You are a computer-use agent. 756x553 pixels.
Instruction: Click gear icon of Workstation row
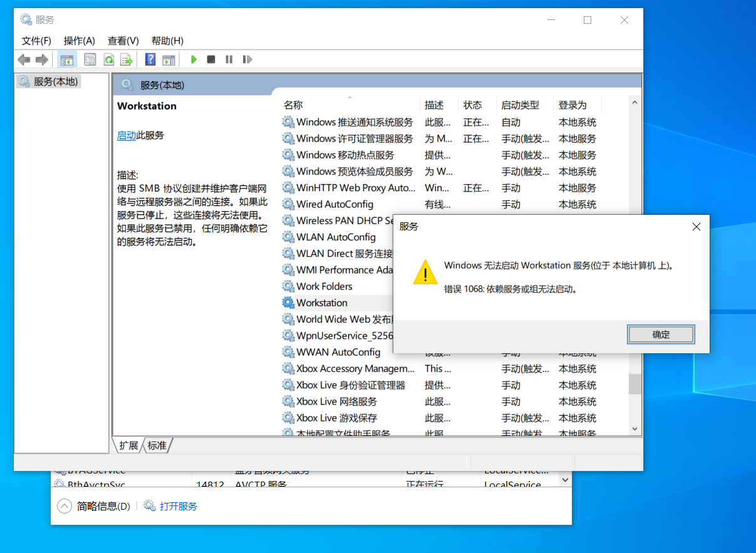pyautogui.click(x=288, y=302)
